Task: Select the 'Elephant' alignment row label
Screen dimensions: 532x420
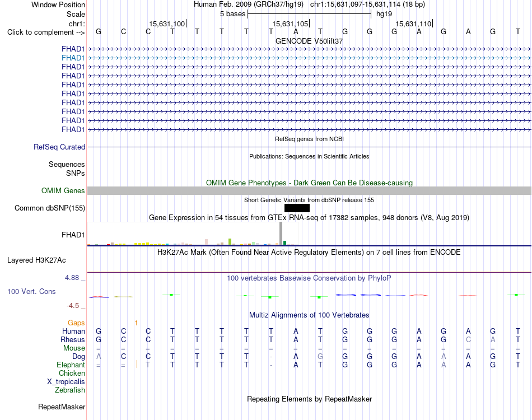Action: [x=71, y=365]
